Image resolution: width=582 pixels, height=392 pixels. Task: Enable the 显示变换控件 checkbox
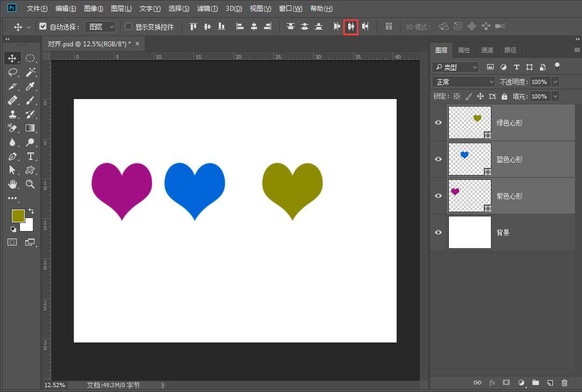click(128, 26)
